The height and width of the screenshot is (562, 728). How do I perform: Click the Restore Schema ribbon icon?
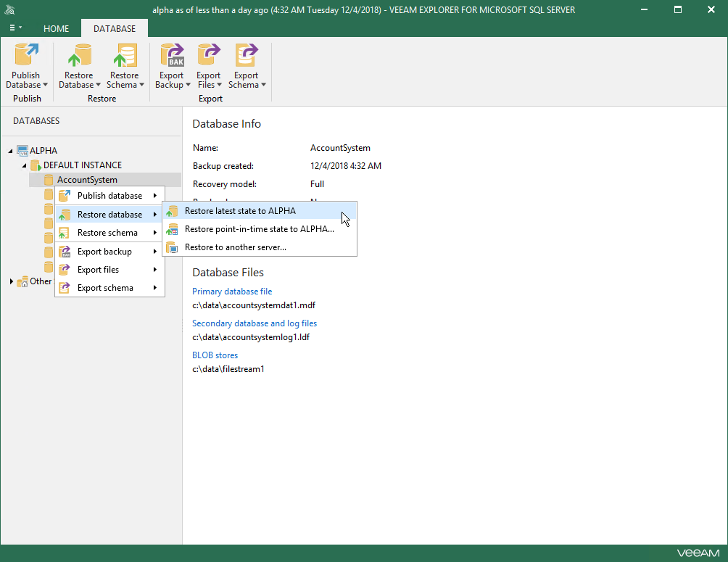tap(125, 55)
